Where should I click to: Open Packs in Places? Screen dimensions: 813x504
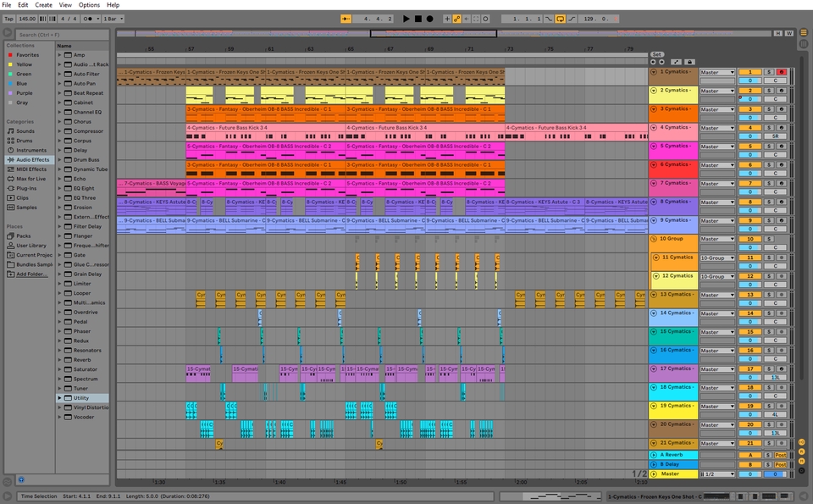coord(24,236)
